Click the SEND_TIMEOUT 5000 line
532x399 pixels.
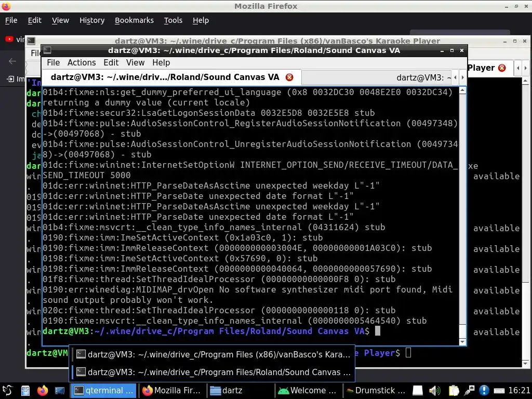click(x=87, y=175)
